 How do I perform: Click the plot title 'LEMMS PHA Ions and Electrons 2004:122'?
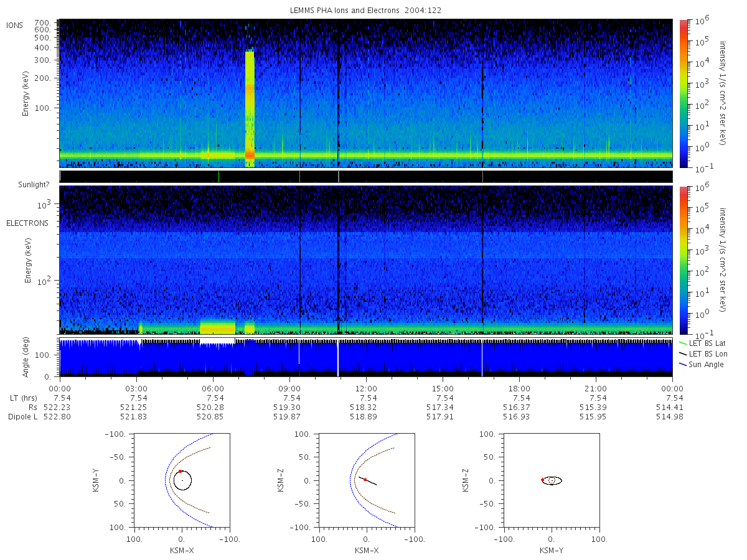click(x=365, y=11)
